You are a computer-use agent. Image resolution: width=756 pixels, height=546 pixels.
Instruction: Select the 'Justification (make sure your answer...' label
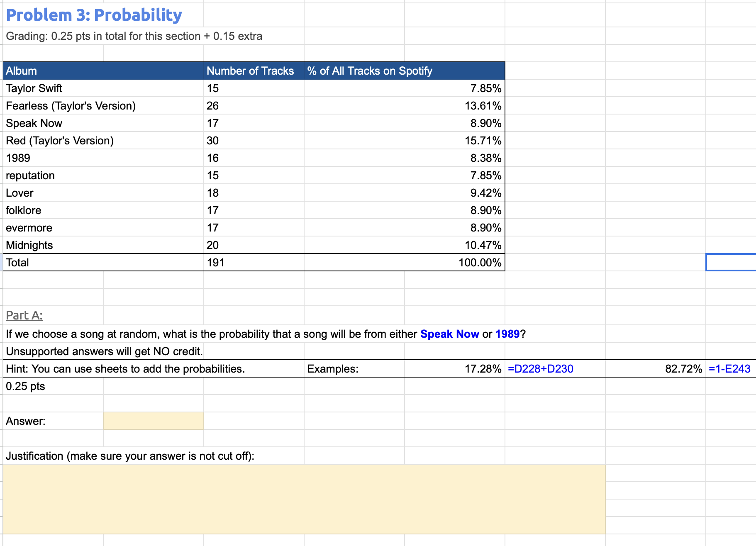pyautogui.click(x=130, y=456)
